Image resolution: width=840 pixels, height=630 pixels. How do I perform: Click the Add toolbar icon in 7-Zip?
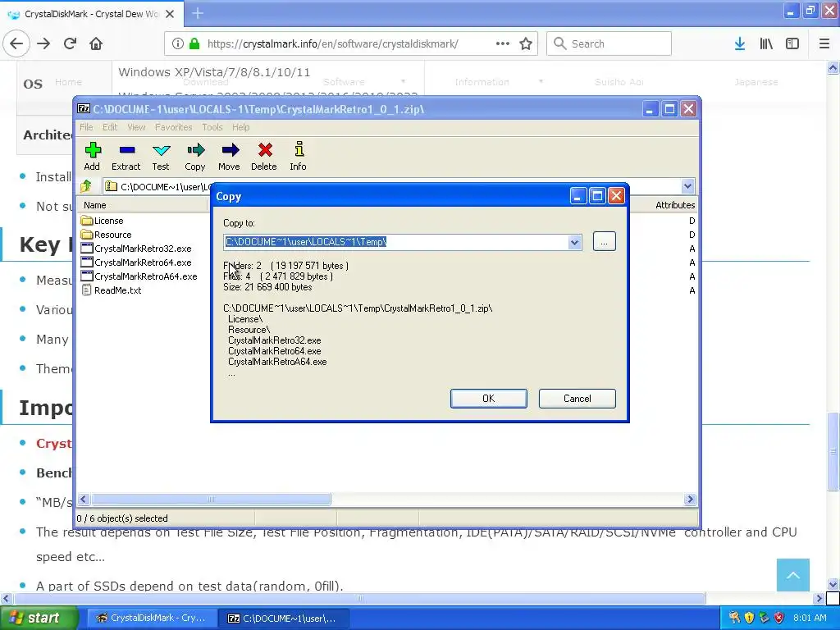pyautogui.click(x=92, y=156)
